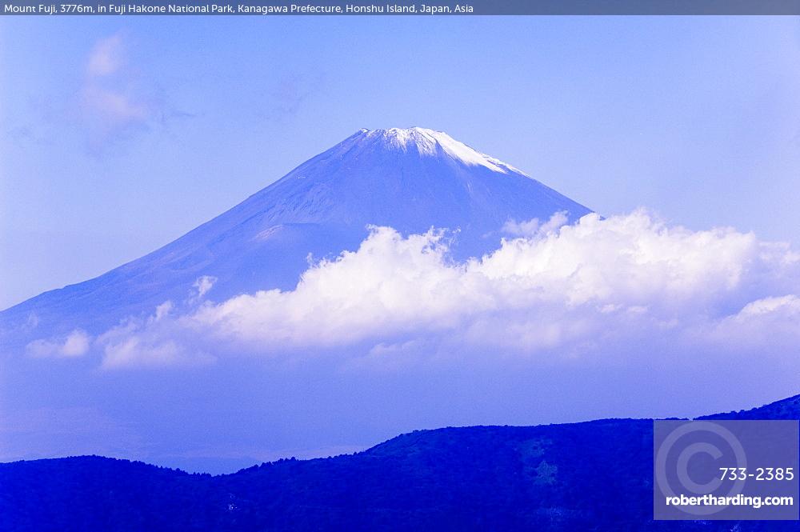Select the image ID 733-2385
Image resolution: width=800 pixels, height=532 pixels.
756,474
